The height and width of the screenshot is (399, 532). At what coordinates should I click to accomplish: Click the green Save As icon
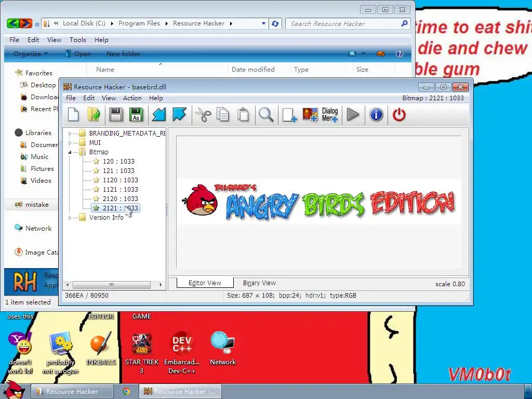click(x=136, y=115)
